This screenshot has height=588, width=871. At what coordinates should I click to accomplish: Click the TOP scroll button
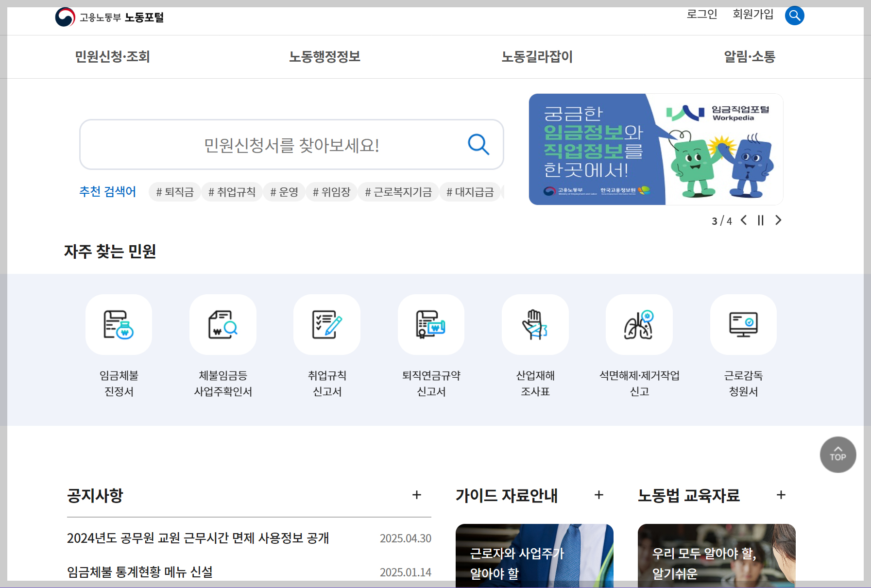coord(837,454)
